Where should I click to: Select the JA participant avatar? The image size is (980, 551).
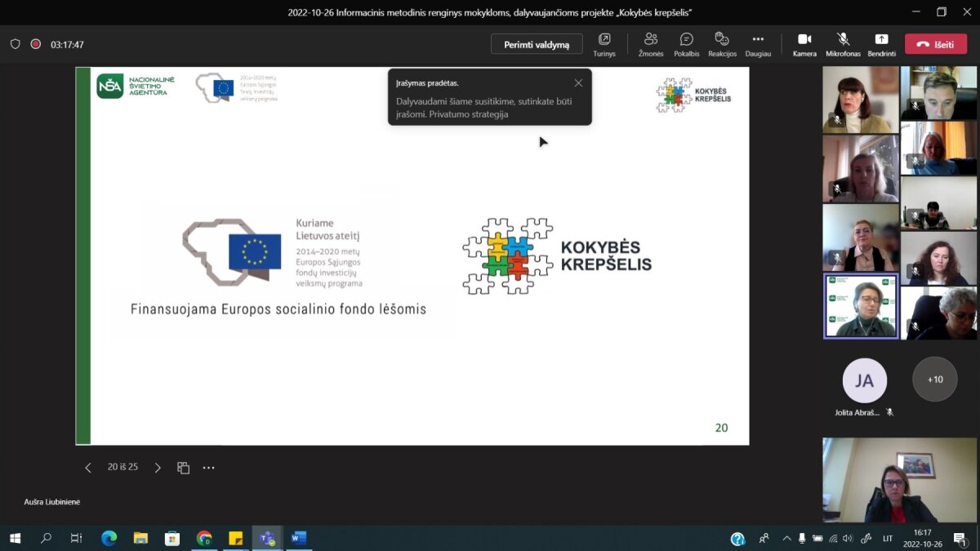click(x=864, y=380)
